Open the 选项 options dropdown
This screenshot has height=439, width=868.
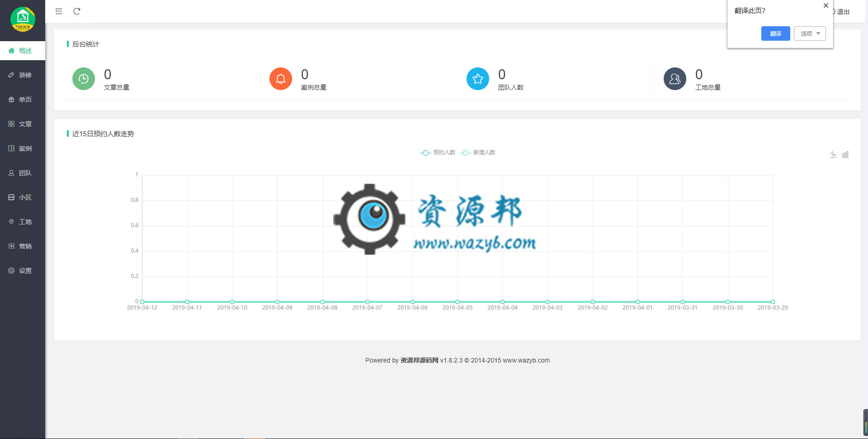(810, 33)
